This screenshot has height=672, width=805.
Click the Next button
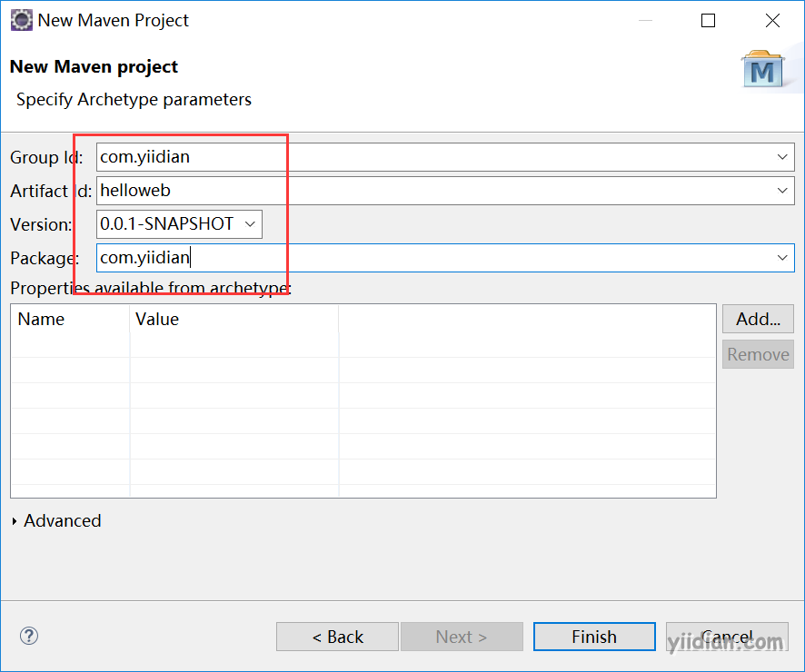(x=462, y=637)
